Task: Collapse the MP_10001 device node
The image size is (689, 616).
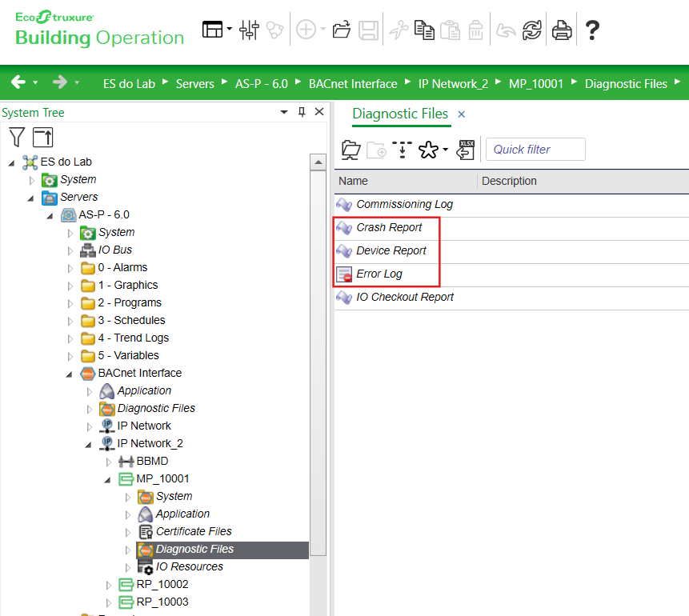Action: (108, 480)
